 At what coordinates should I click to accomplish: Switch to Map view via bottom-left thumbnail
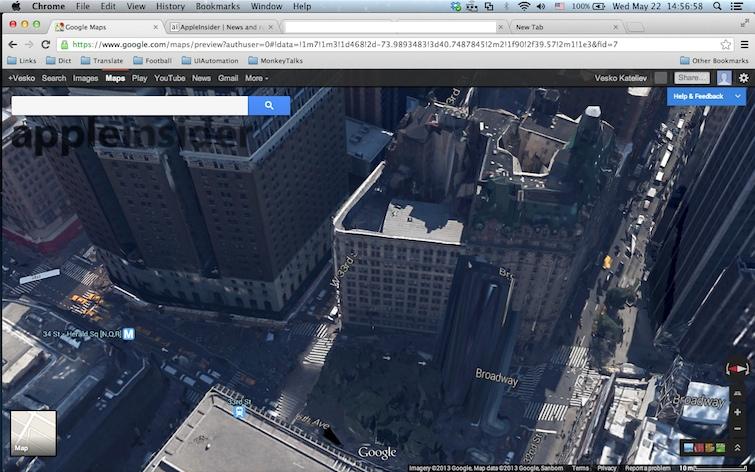33,433
